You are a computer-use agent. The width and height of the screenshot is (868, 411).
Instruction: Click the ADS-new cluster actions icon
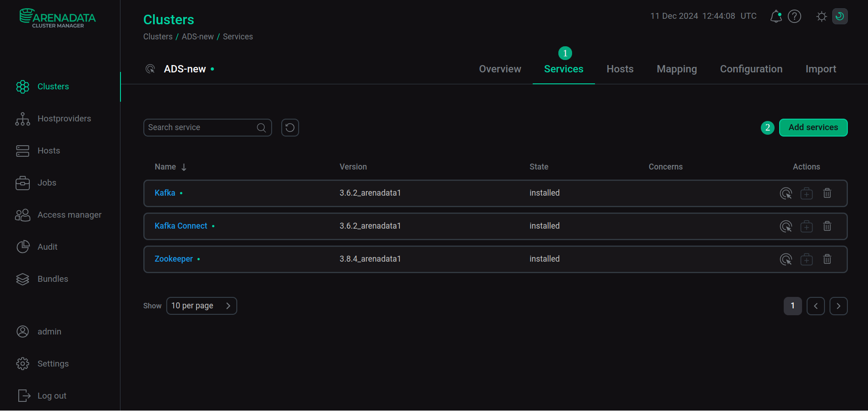coord(150,69)
